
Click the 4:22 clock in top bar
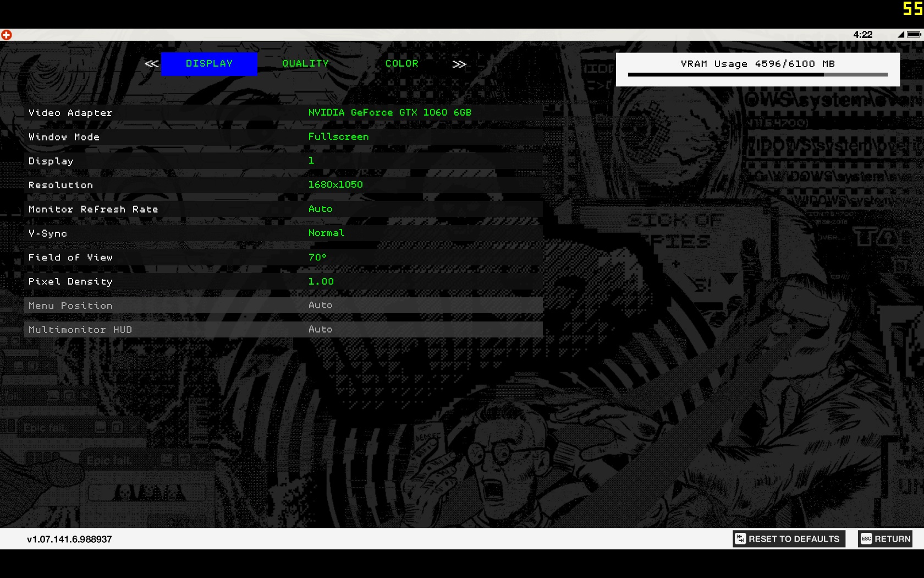pos(862,34)
